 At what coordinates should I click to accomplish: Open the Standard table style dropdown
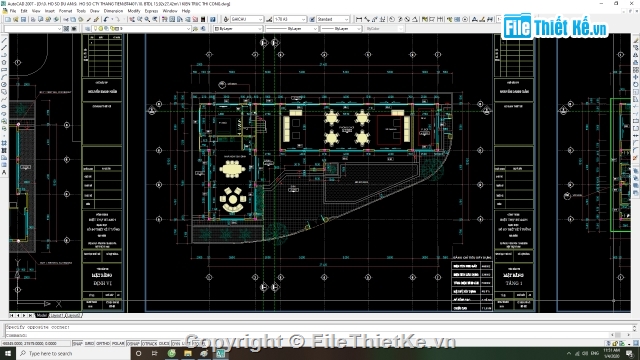click(333, 19)
